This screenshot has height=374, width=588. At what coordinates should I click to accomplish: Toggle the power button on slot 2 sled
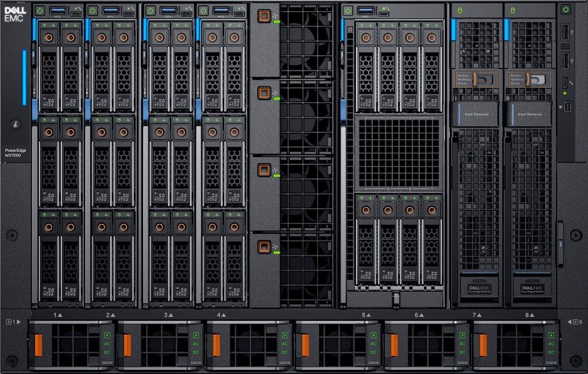point(93,10)
